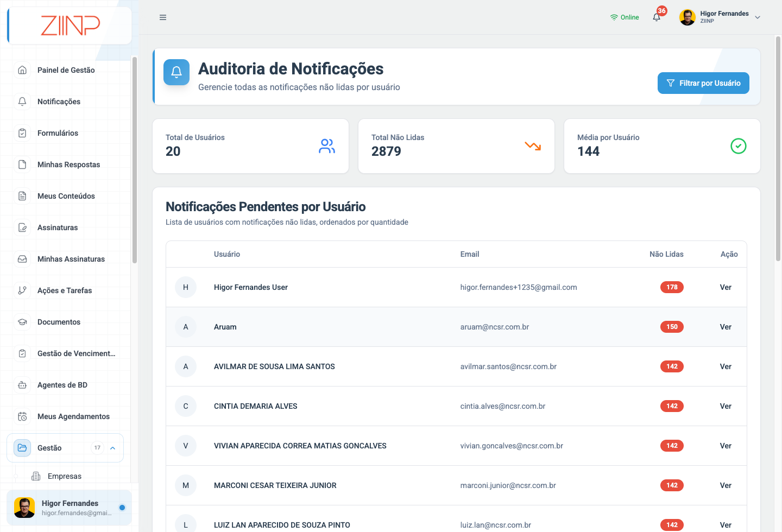
Task: Click the hamburger menu icon
Action: (163, 17)
